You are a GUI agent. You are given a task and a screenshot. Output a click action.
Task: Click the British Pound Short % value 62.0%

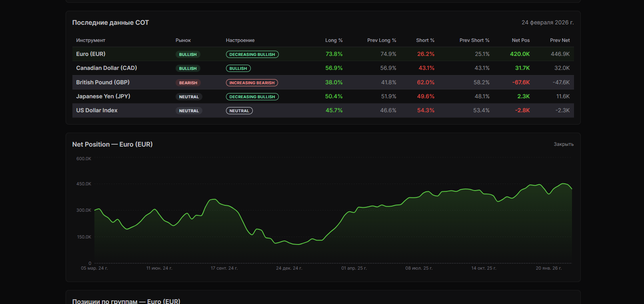coord(426,82)
